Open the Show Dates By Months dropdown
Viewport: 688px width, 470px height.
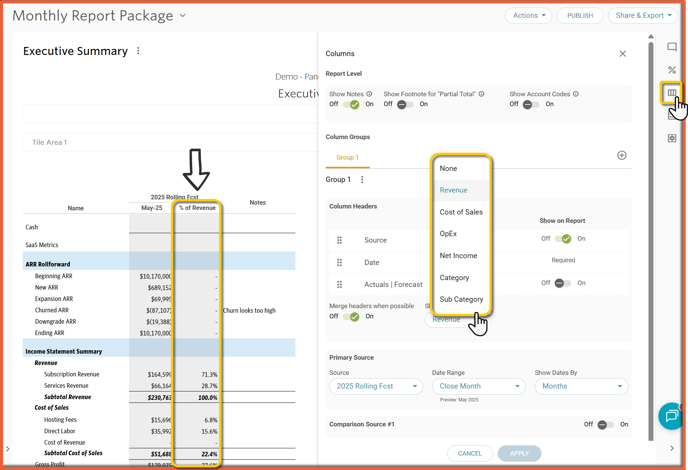click(x=581, y=386)
